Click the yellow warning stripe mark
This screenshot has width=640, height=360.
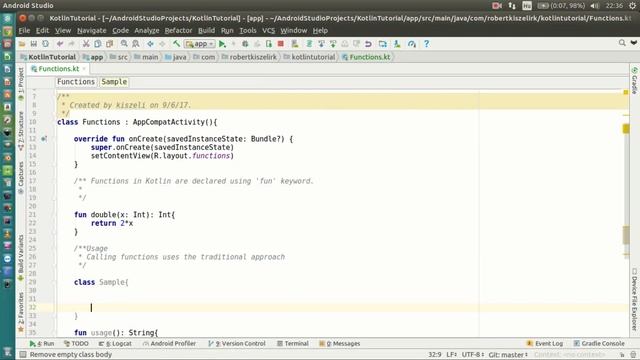(x=626, y=129)
